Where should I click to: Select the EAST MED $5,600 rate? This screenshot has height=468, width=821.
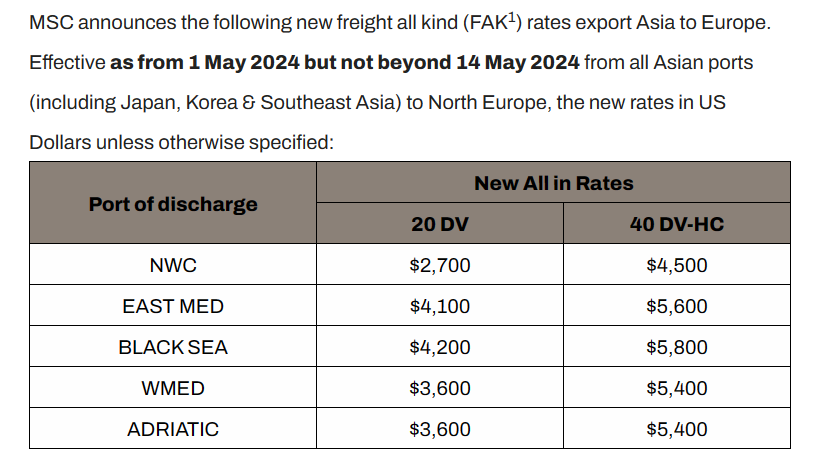(676, 306)
